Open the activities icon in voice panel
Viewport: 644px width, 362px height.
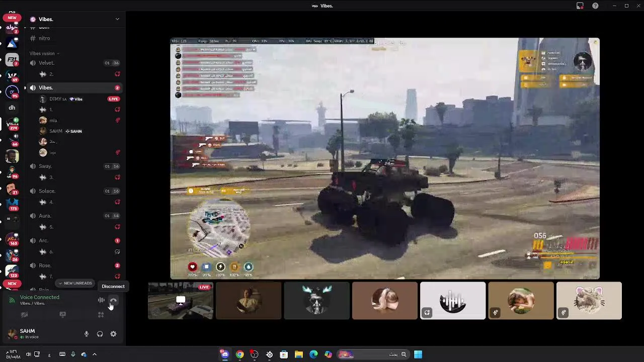click(x=101, y=315)
